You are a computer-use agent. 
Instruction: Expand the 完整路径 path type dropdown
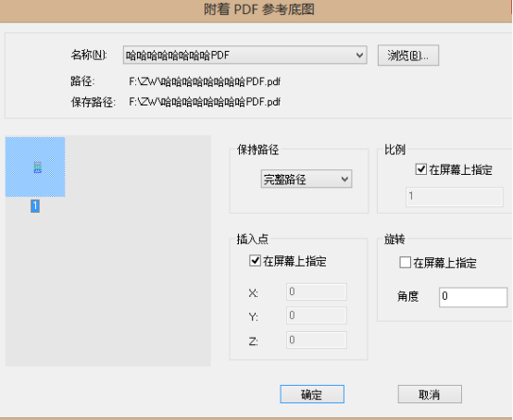click(307, 179)
